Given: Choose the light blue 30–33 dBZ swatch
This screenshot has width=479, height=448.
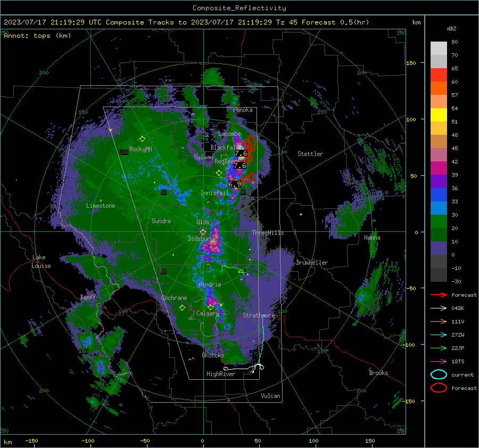Looking at the screenshot, I should click(x=439, y=208).
